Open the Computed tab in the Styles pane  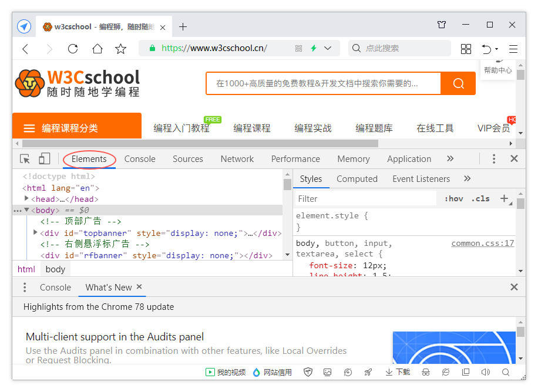point(357,178)
